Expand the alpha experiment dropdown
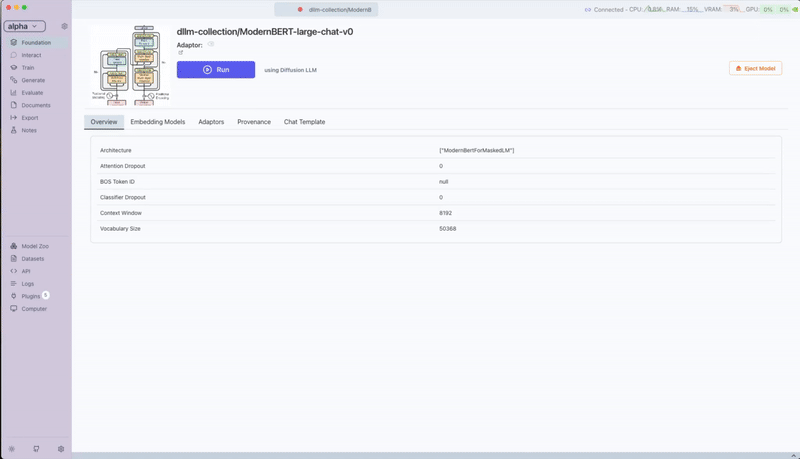This screenshot has height=459, width=800. (x=24, y=26)
